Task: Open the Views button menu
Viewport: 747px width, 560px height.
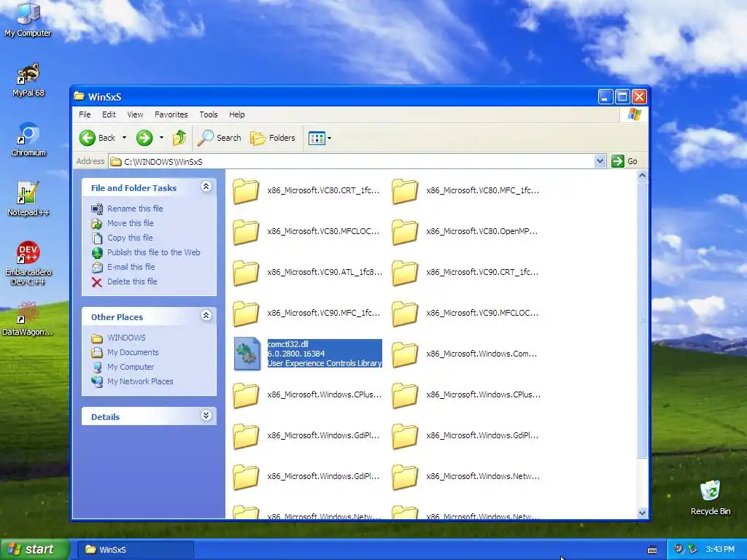Action: pyautogui.click(x=320, y=138)
